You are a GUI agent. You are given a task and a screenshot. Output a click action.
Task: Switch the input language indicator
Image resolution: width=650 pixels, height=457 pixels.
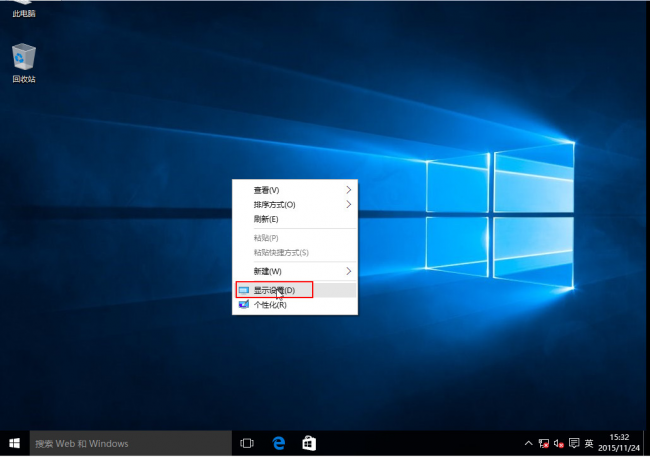[589, 443]
